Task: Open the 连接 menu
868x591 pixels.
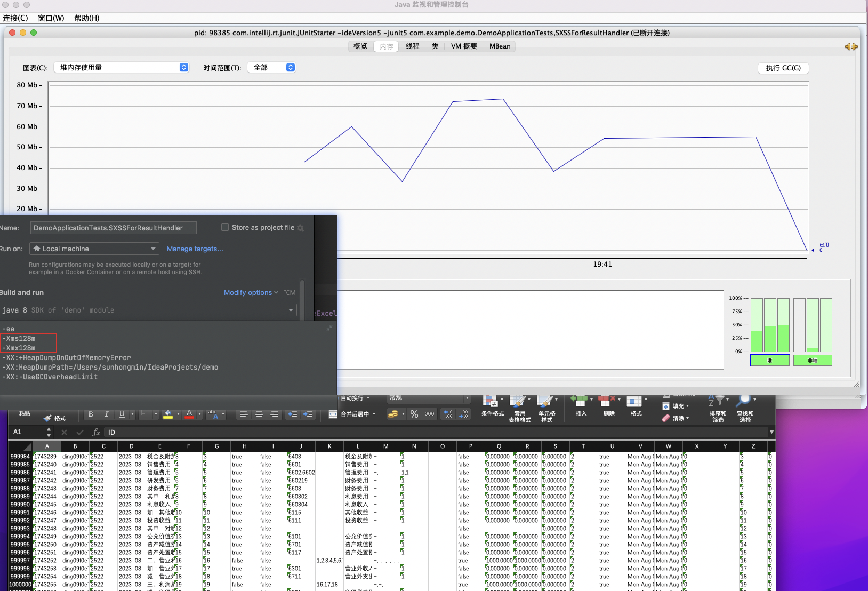Action: click(15, 18)
